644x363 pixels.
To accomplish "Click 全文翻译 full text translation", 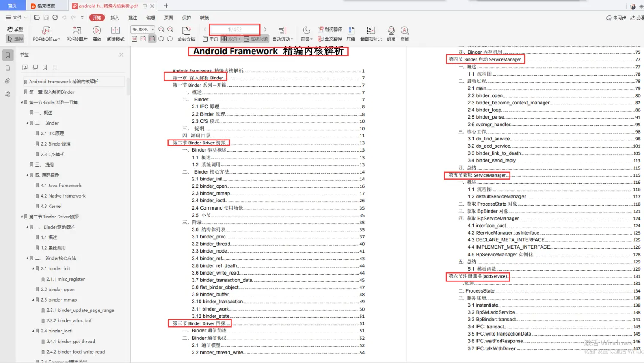I will click(x=330, y=39).
